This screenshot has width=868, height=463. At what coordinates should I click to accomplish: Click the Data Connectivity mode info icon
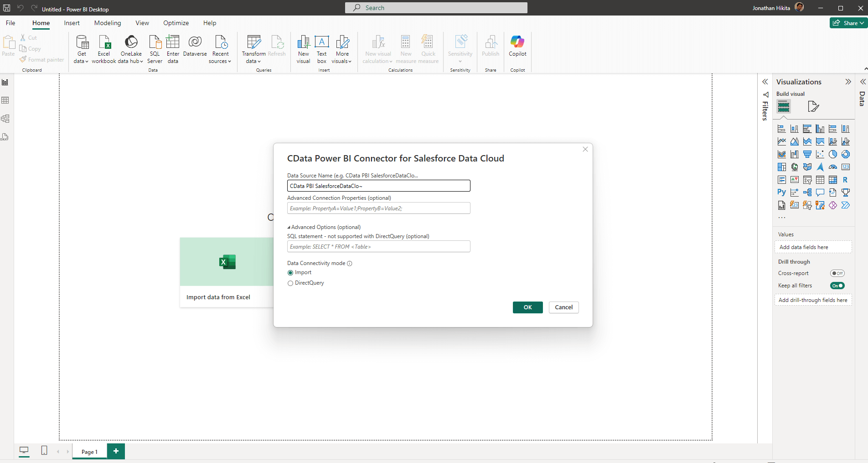coord(350,264)
